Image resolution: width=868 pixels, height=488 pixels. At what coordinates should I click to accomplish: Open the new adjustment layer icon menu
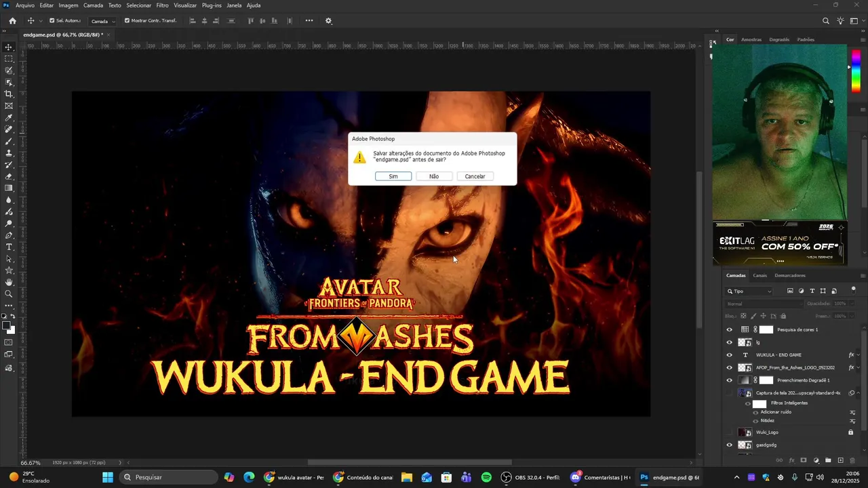tap(816, 460)
